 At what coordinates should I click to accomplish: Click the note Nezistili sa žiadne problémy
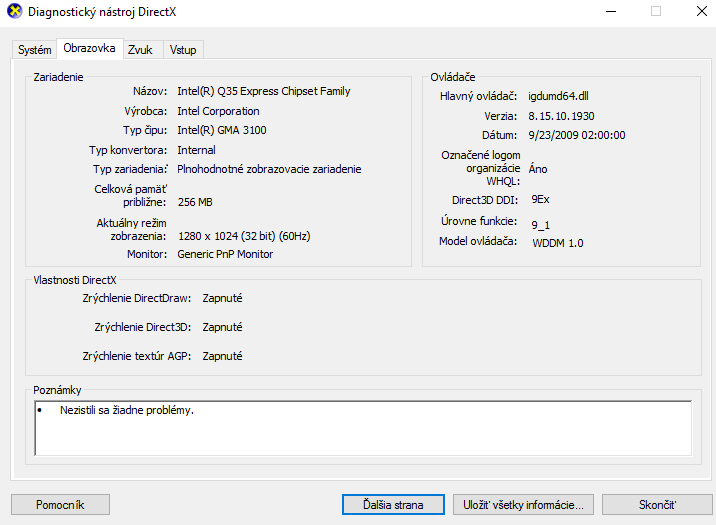[x=127, y=410]
